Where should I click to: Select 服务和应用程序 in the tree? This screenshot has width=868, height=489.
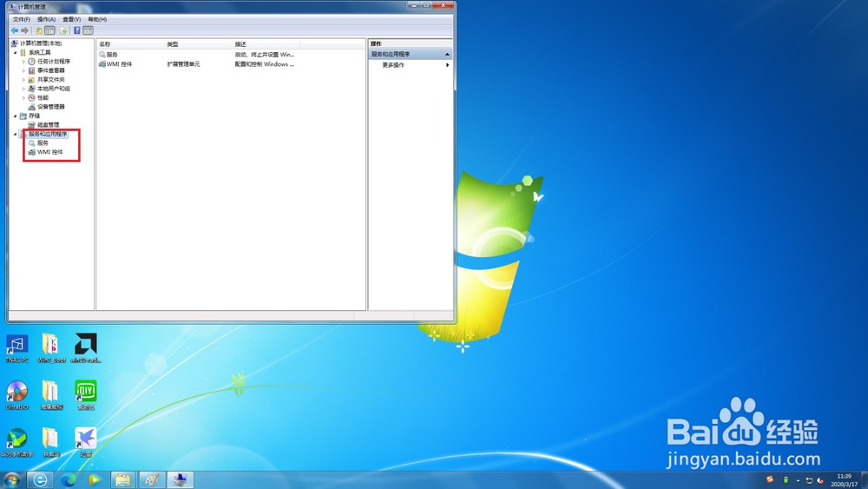tap(48, 134)
